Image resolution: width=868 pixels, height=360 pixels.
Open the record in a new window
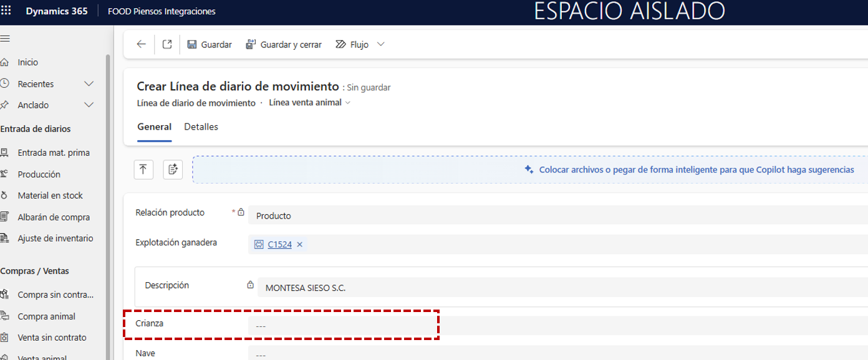point(167,44)
